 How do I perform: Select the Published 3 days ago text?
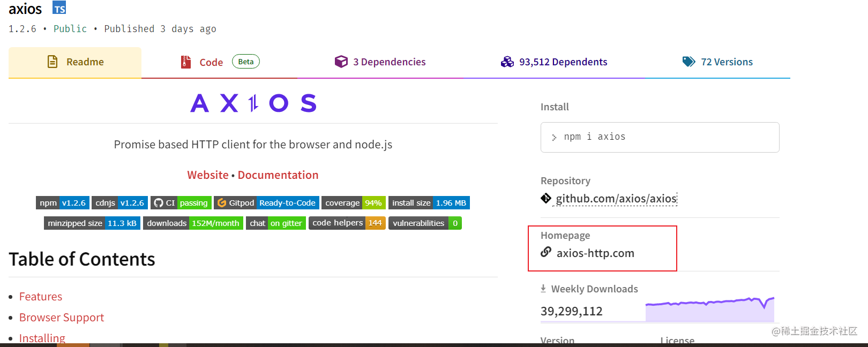(x=160, y=29)
